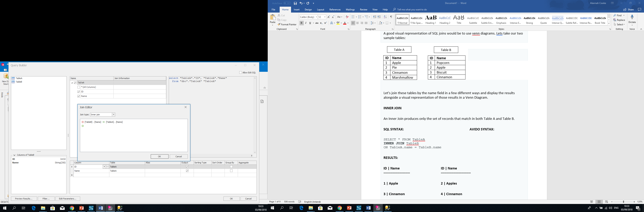Open line spacing dropdown

point(373,23)
